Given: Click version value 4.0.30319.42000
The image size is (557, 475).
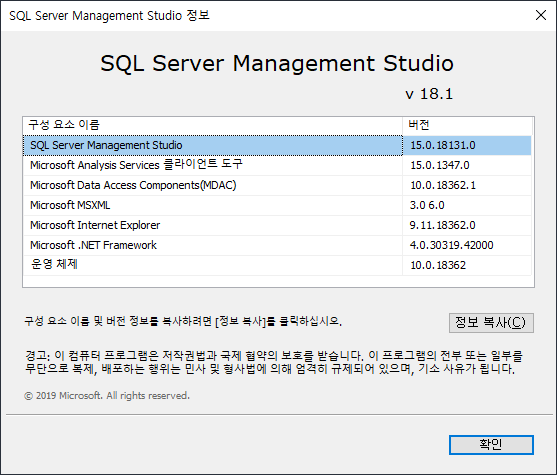Looking at the screenshot, I should [x=451, y=245].
